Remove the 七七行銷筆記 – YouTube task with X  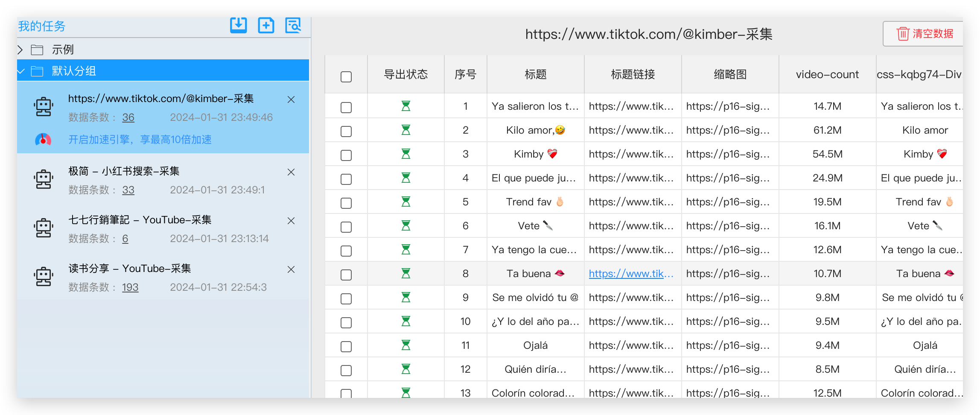291,221
